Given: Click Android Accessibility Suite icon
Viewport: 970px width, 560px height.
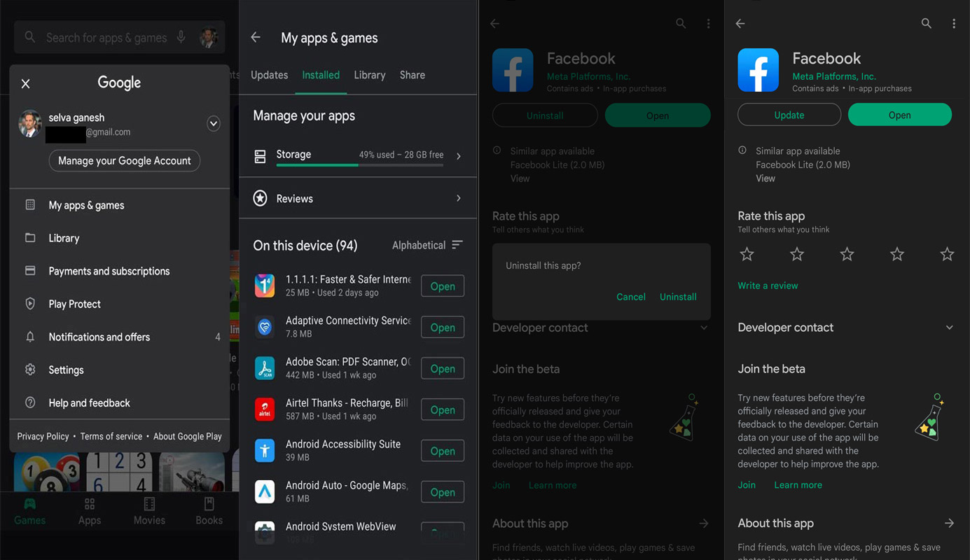Looking at the screenshot, I should [x=265, y=451].
